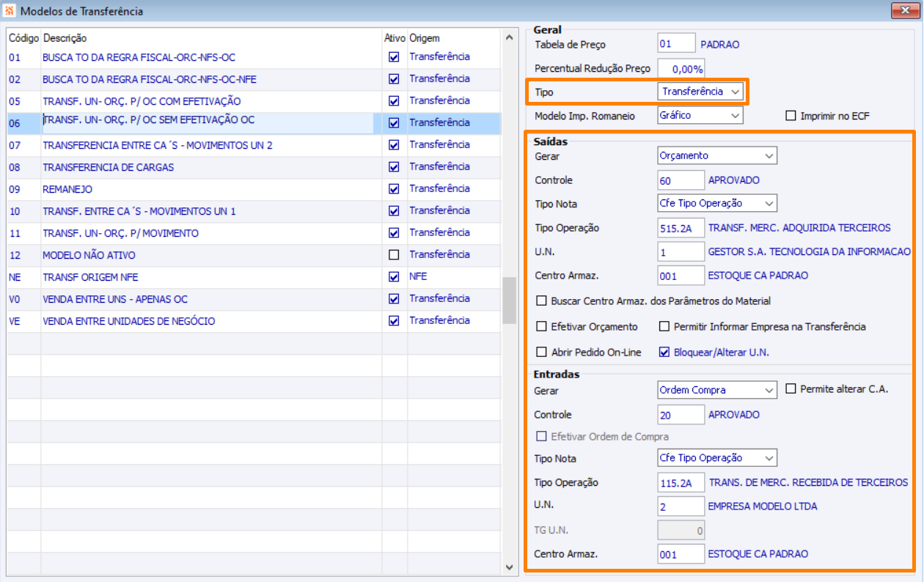Click GESTOR S.A. TECNOLOGIA DA INFORMACAO text
This screenshot has height=582, width=924.
point(810,251)
